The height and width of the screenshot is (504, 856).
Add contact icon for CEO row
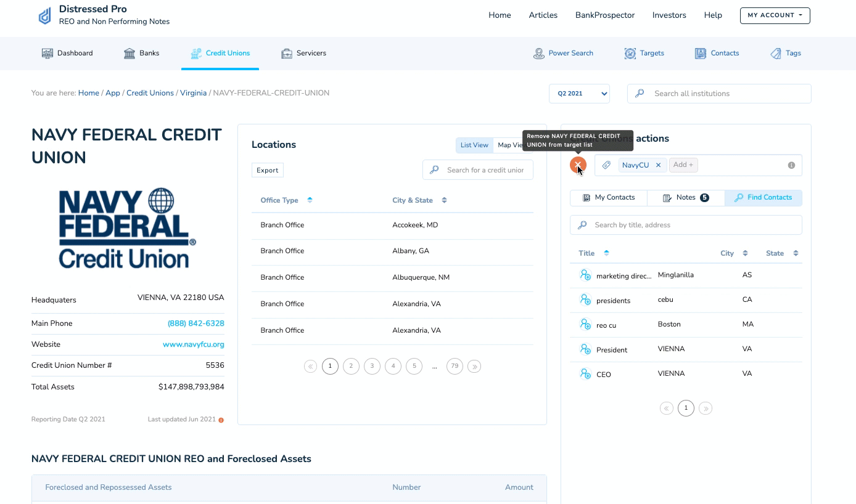tap(585, 374)
